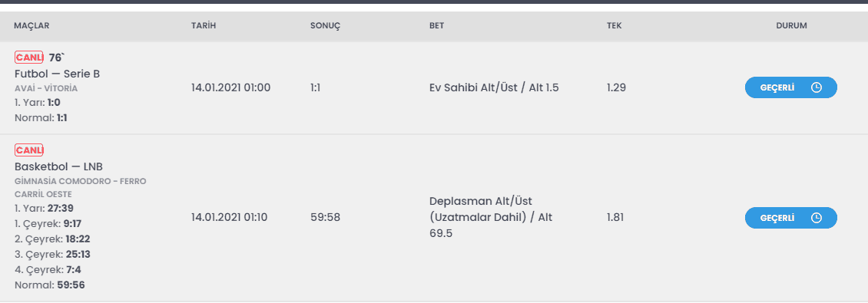Viewport: 868px width, 303px height.
Task: Click Gimnasia Comodoro - Ferro Carril Oeste teams
Action: pos(80,188)
